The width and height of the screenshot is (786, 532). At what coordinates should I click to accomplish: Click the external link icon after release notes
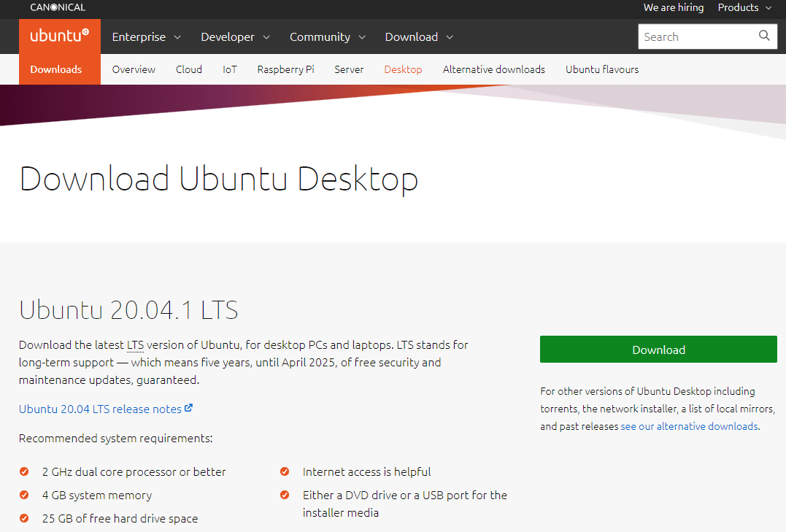point(188,408)
